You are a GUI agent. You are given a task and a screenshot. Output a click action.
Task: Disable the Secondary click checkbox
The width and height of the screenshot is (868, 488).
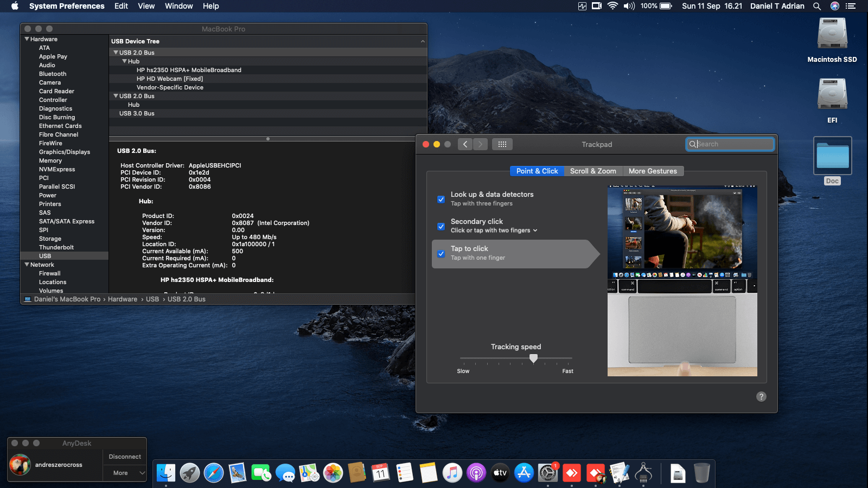(441, 226)
